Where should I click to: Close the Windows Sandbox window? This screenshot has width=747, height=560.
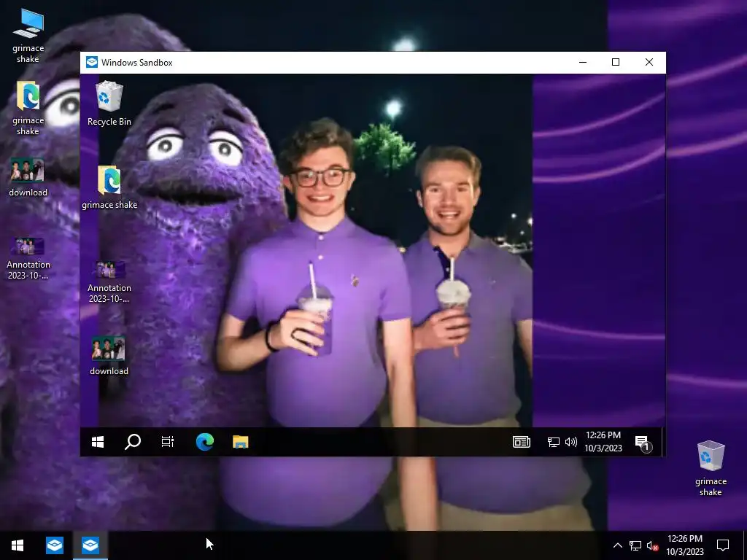649,63
